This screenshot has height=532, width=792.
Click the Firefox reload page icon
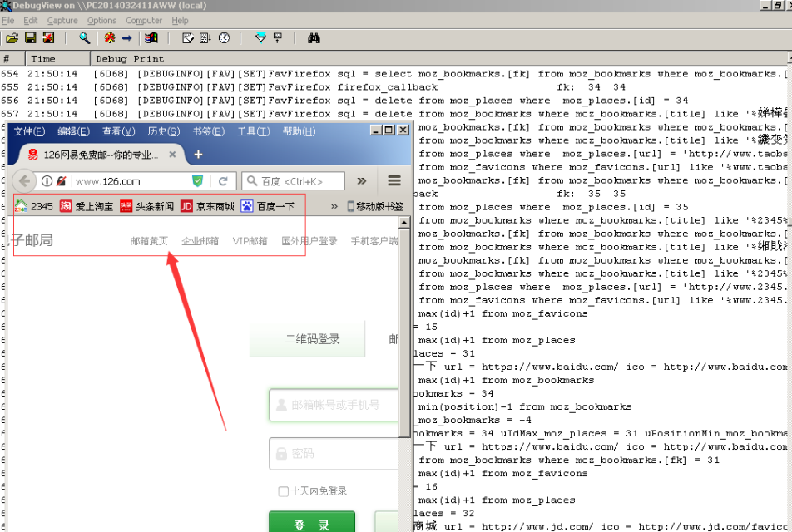(x=223, y=180)
